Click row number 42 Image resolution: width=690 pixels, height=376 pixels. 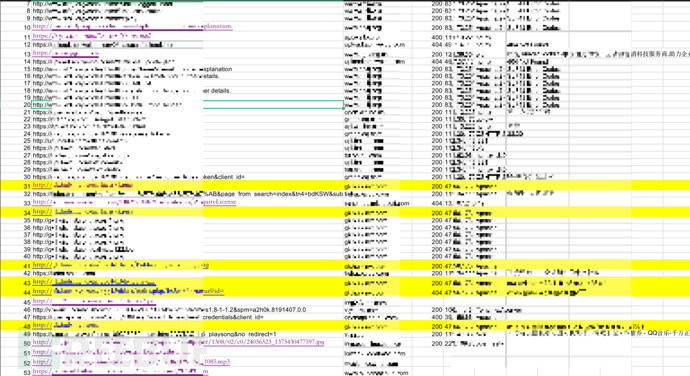pos(27,274)
